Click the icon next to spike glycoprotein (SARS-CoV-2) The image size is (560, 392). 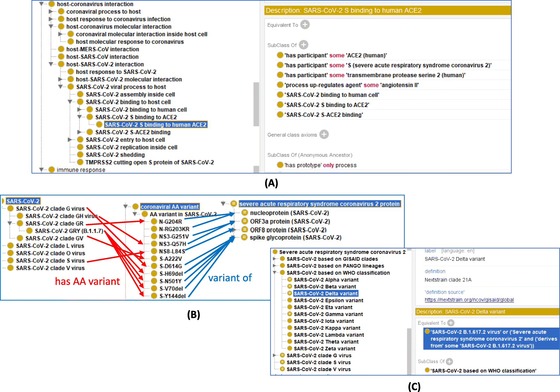coord(244,237)
